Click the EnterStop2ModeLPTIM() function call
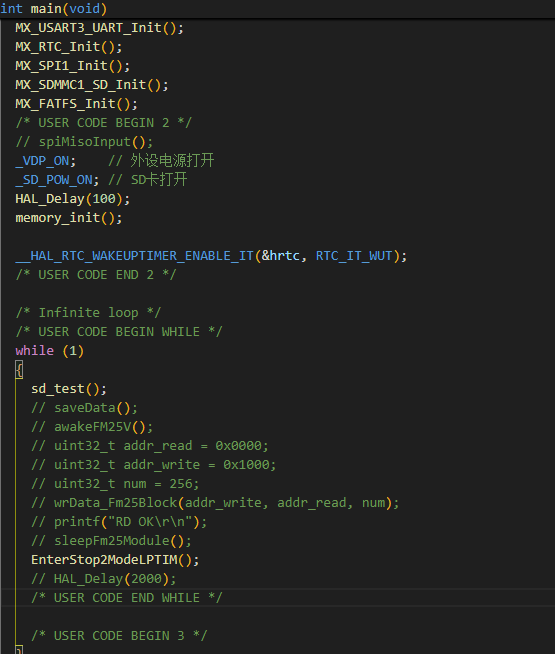 (115, 559)
